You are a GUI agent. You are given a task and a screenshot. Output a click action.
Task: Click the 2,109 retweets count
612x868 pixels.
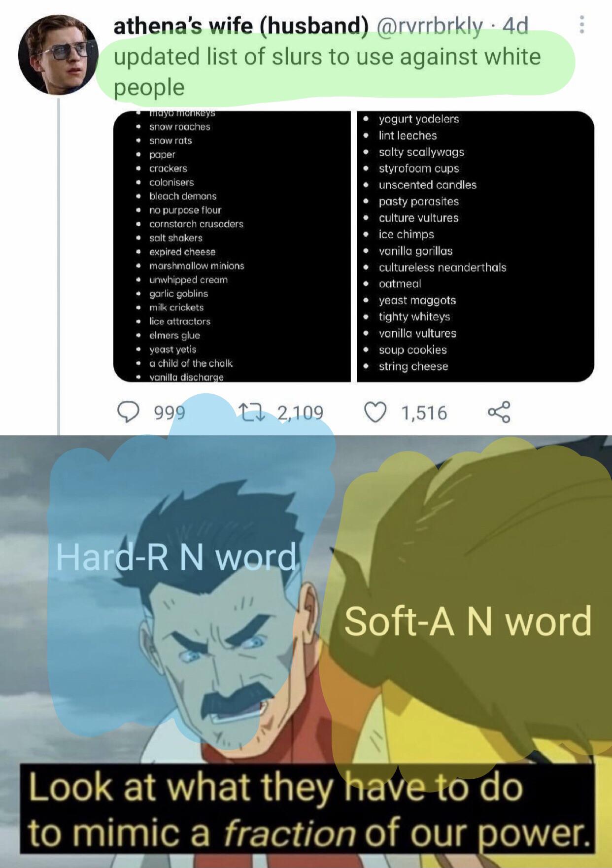tap(301, 413)
